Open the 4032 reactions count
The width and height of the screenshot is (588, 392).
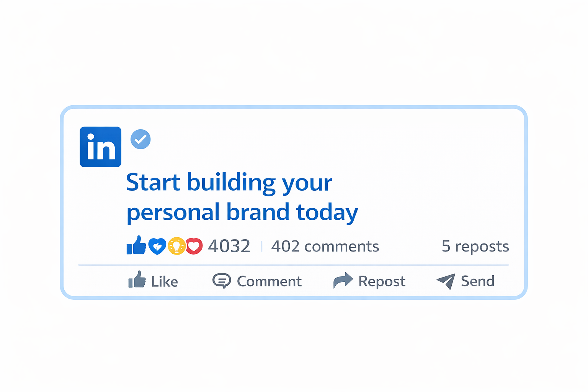(229, 246)
